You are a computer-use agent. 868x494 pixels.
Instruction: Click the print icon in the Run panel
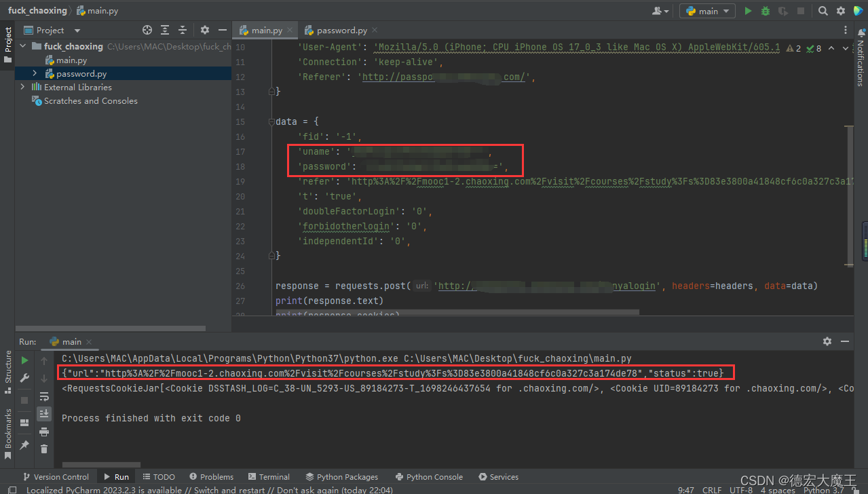[x=44, y=432]
